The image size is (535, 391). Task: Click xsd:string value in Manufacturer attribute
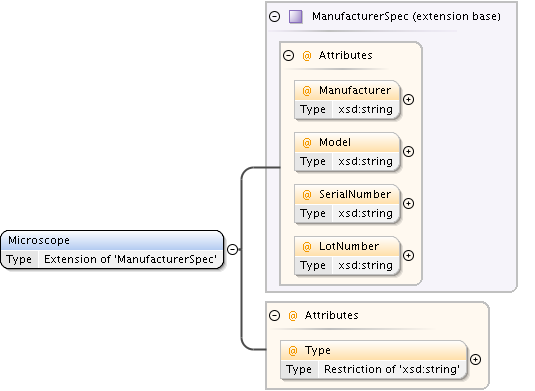[x=365, y=110]
